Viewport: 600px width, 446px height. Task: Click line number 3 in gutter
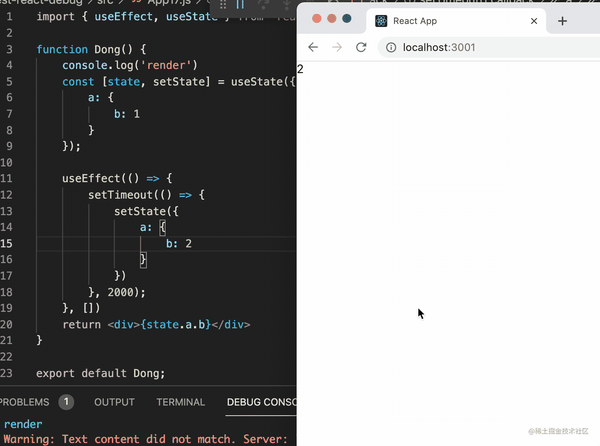coord(9,49)
